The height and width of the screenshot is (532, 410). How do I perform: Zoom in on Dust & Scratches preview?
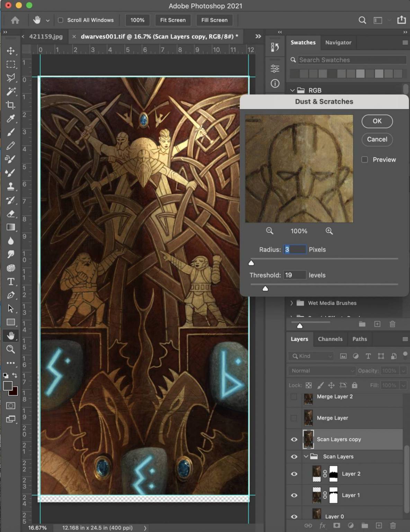coord(329,231)
